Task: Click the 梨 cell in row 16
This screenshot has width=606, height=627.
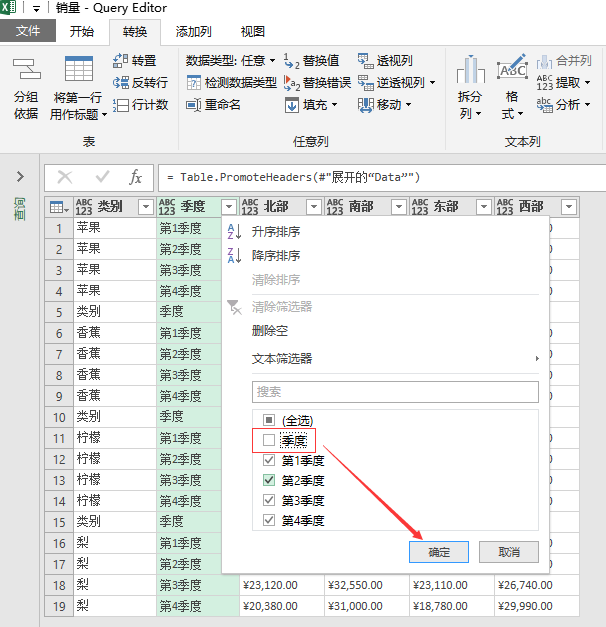Action: pos(115,543)
